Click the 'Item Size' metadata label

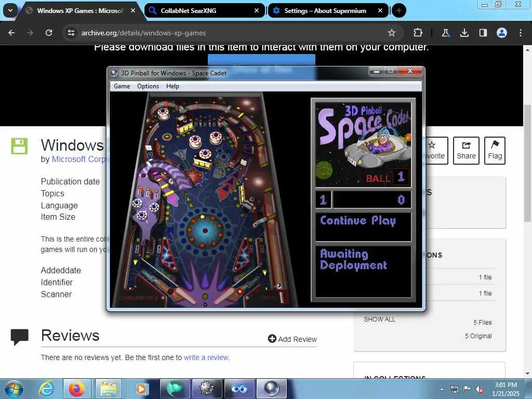pyautogui.click(x=58, y=217)
